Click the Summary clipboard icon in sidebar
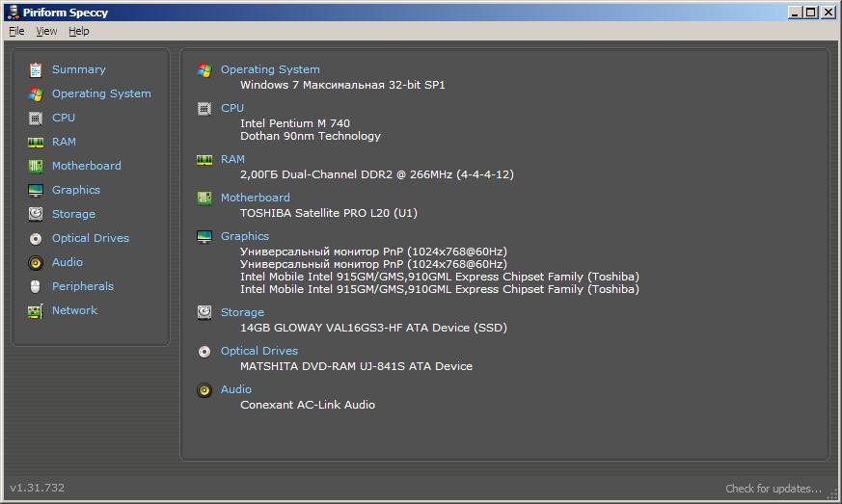The height and width of the screenshot is (504, 842). click(x=36, y=70)
